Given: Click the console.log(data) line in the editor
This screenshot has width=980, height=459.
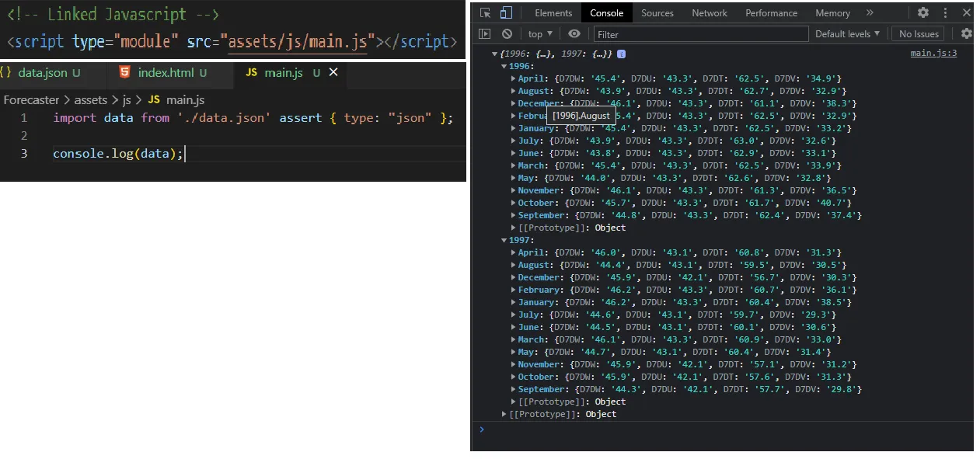Looking at the screenshot, I should tap(118, 153).
